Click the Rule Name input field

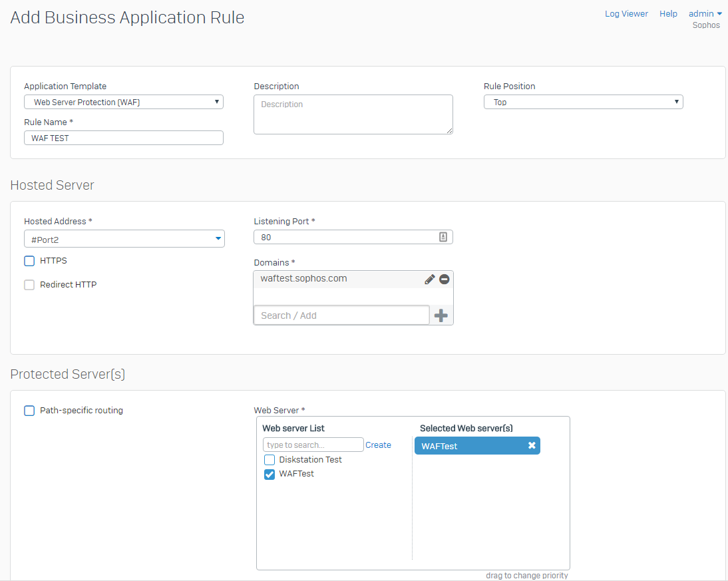(124, 138)
